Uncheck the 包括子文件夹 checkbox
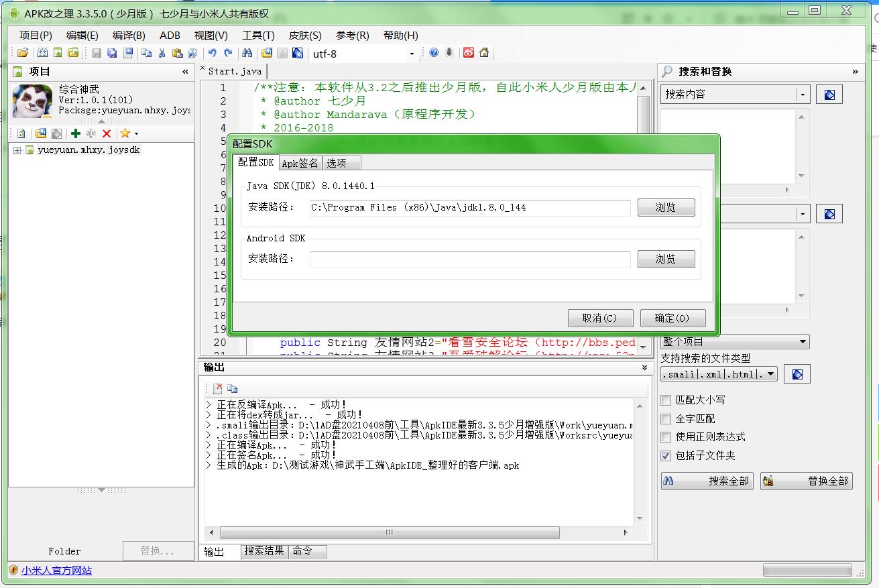879x588 pixels. pos(666,456)
